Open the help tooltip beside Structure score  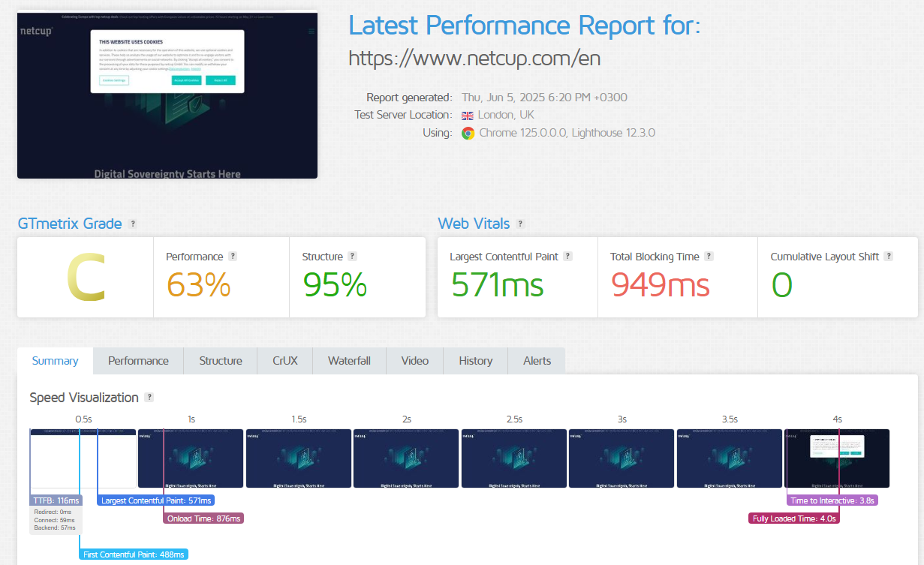[353, 256]
